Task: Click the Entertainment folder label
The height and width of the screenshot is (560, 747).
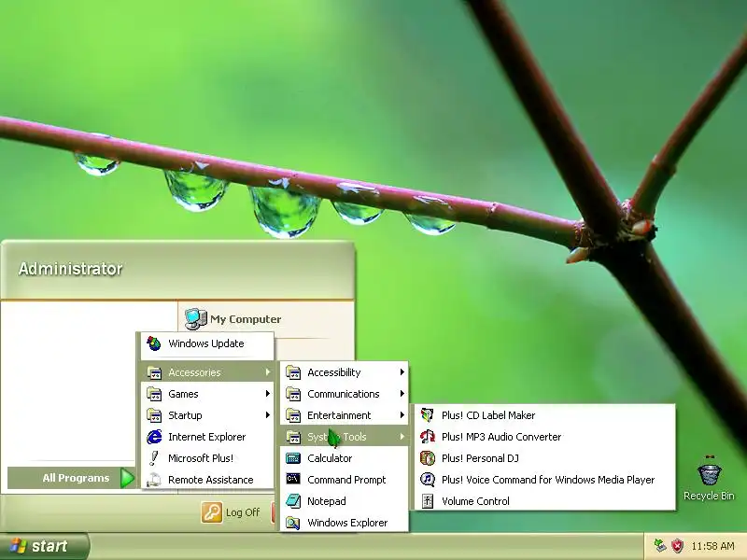Action: tap(339, 415)
